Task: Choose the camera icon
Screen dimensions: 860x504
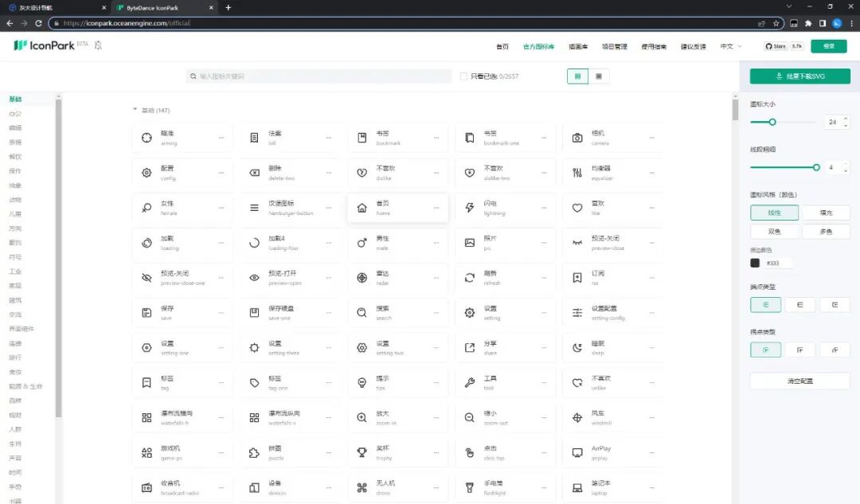Action: coord(577,139)
